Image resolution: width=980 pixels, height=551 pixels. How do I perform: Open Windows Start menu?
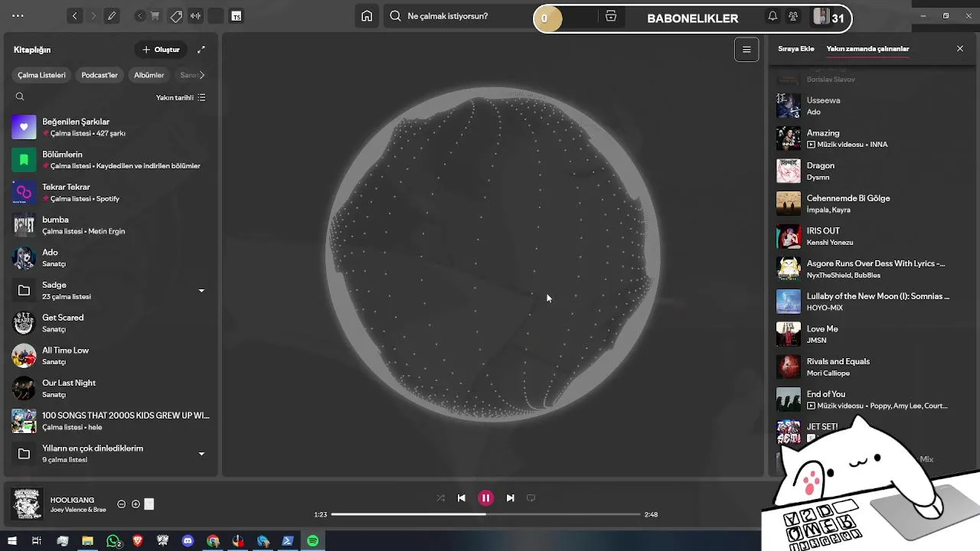[11, 541]
